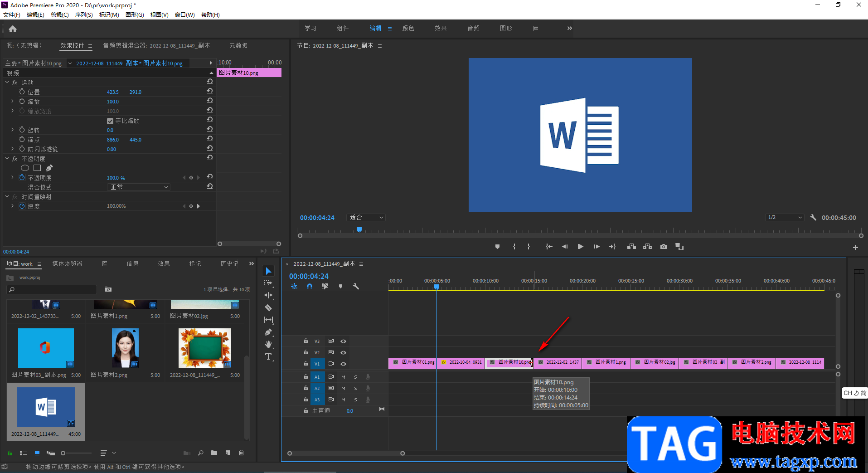Open the program monitor zoom level dropdown

click(x=366, y=218)
